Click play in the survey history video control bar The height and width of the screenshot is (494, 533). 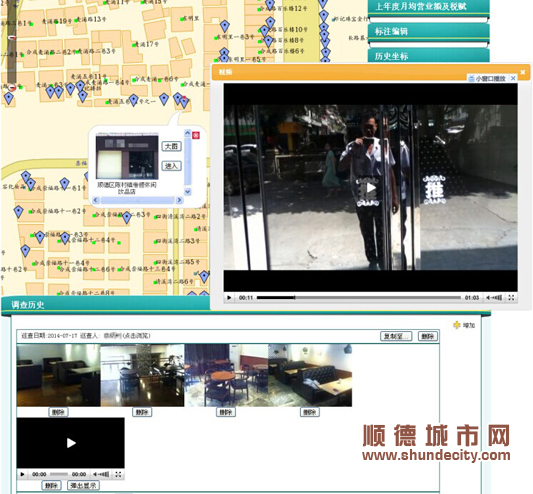(22, 474)
